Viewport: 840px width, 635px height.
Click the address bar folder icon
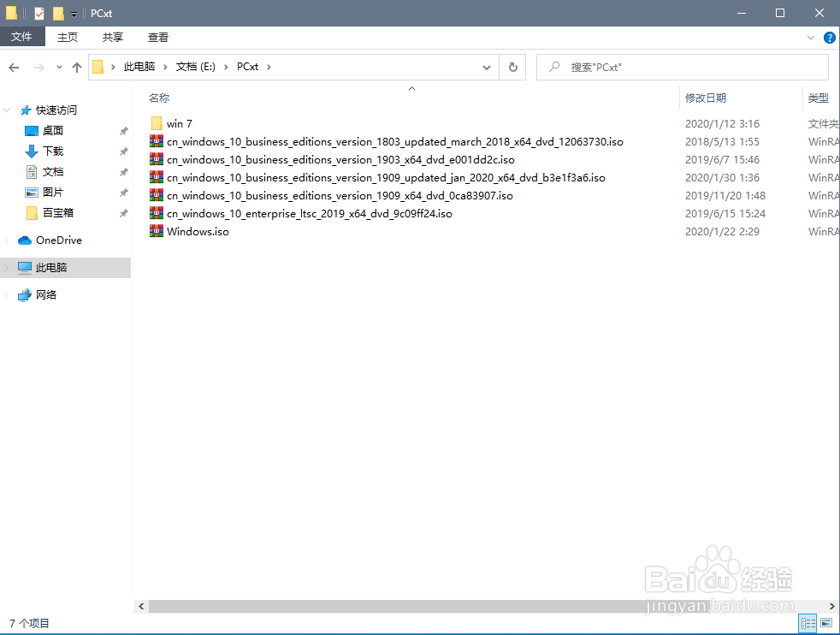coord(98,67)
